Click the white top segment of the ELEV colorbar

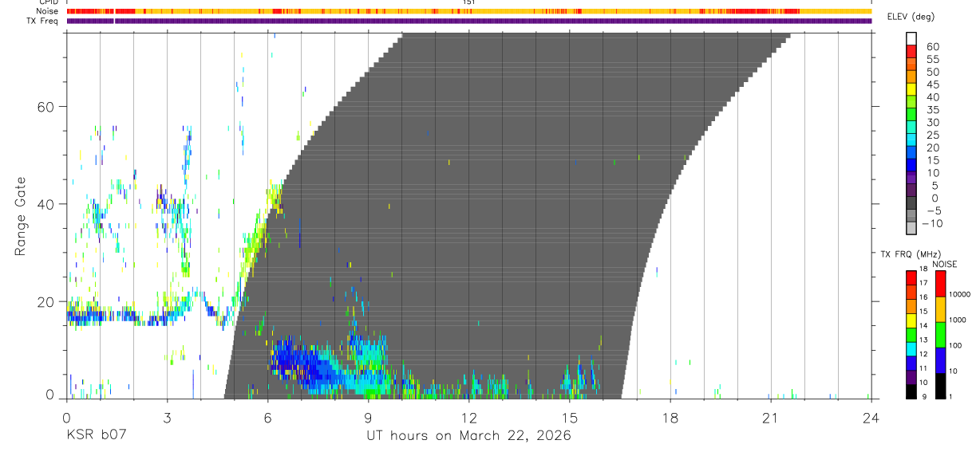[x=911, y=39]
